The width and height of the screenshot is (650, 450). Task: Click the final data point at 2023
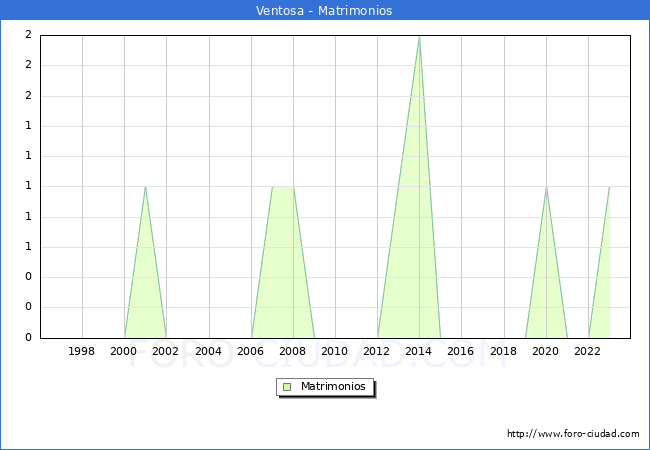click(x=609, y=187)
